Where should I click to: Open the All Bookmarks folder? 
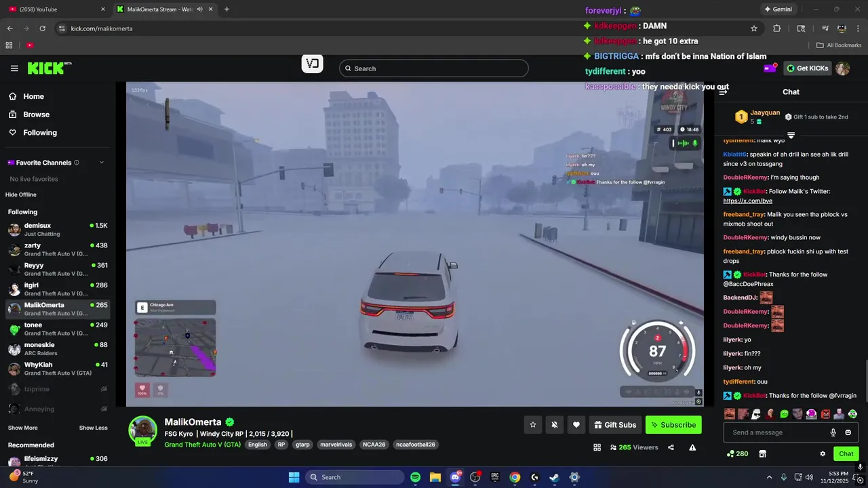[x=839, y=45]
